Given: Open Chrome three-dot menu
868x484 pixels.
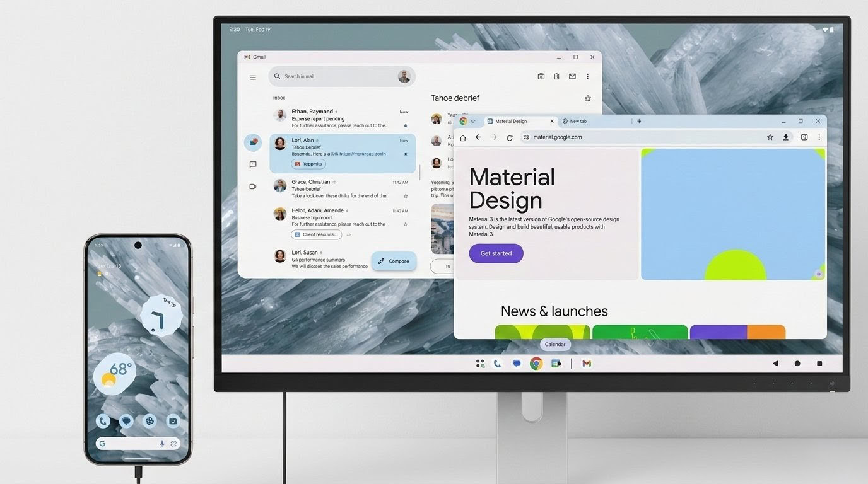Looking at the screenshot, I should (x=819, y=137).
